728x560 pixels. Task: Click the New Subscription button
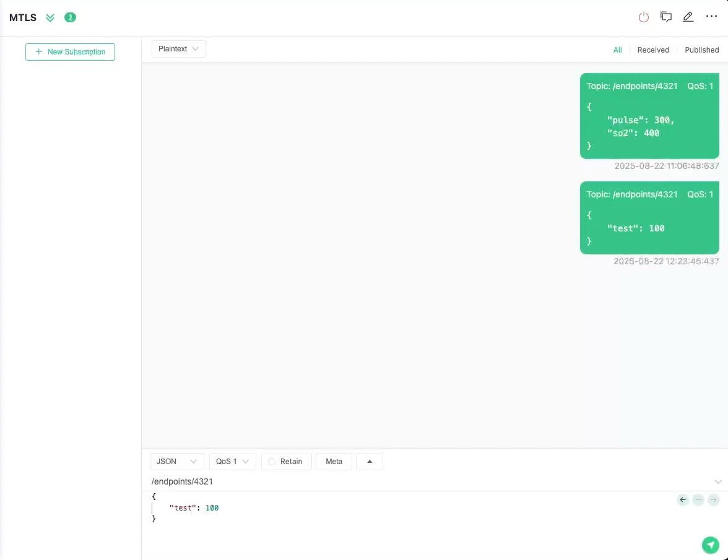(70, 52)
